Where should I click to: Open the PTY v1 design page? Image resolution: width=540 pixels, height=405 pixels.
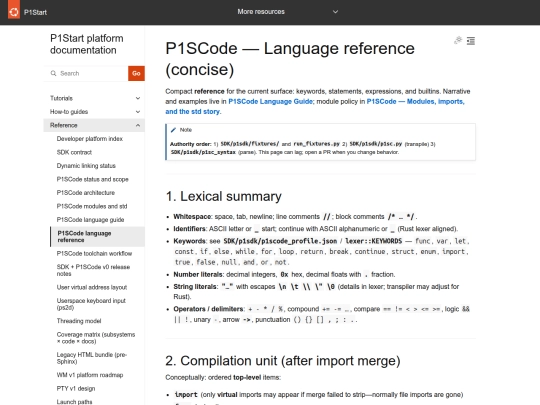point(76,388)
